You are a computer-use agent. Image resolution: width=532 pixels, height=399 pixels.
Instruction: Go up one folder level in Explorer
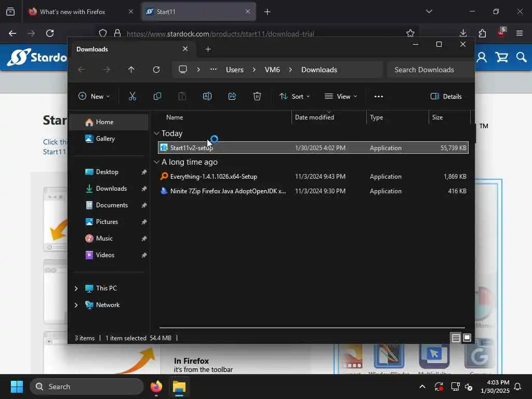[x=131, y=70]
